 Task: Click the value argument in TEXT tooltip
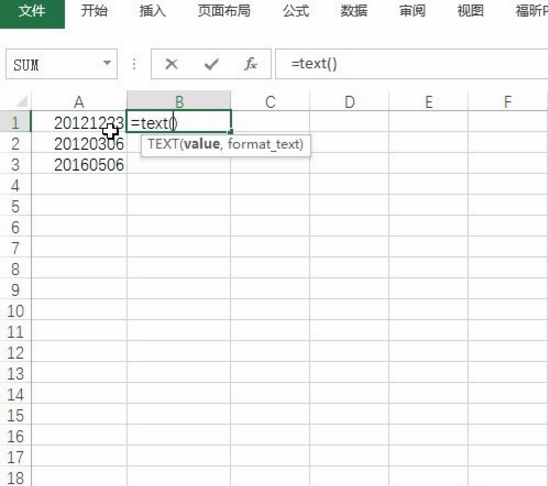[x=202, y=144]
